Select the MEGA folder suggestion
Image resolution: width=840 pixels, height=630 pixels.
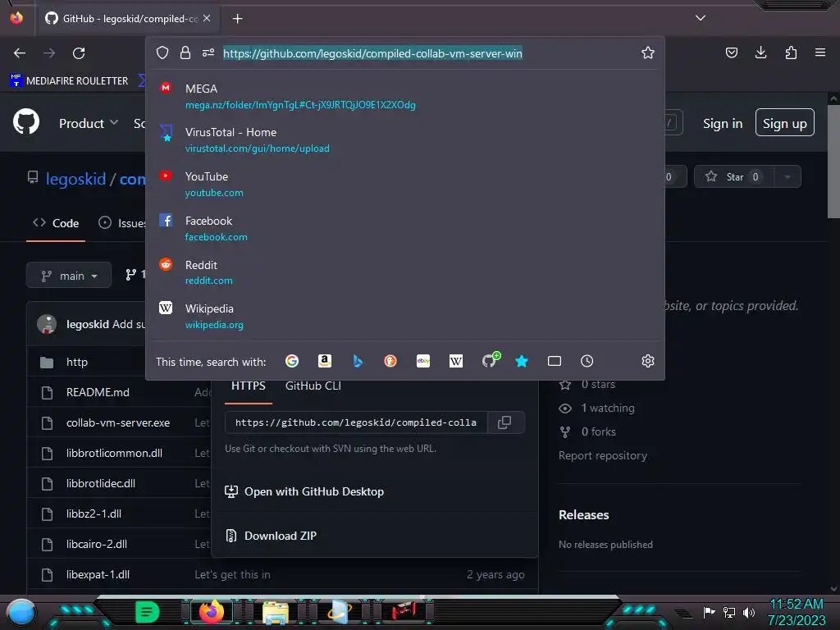405,97
